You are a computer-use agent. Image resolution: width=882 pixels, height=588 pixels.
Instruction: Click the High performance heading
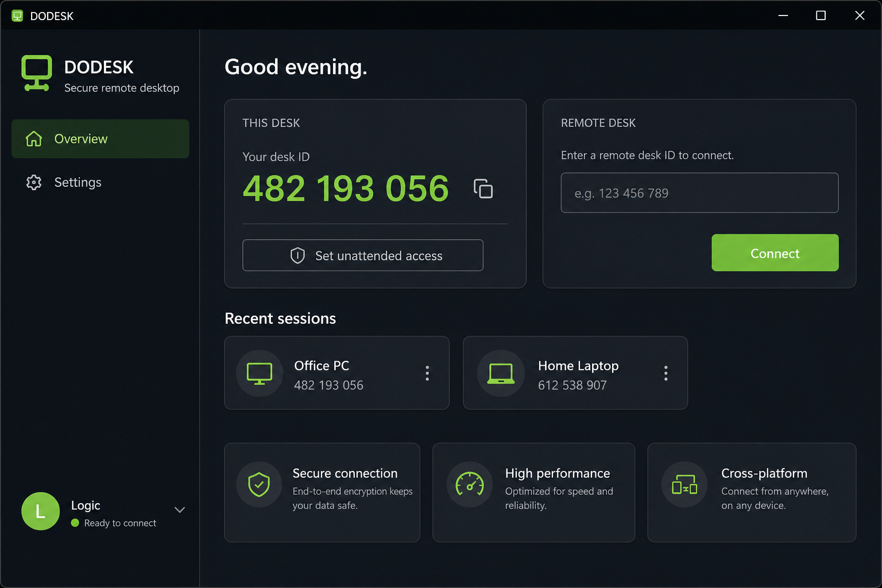point(558,473)
